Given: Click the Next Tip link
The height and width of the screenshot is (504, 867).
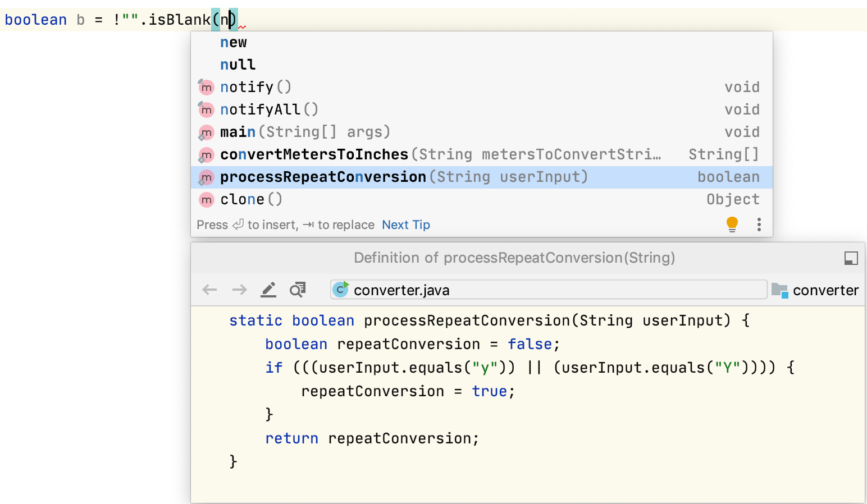Looking at the screenshot, I should pyautogui.click(x=406, y=224).
